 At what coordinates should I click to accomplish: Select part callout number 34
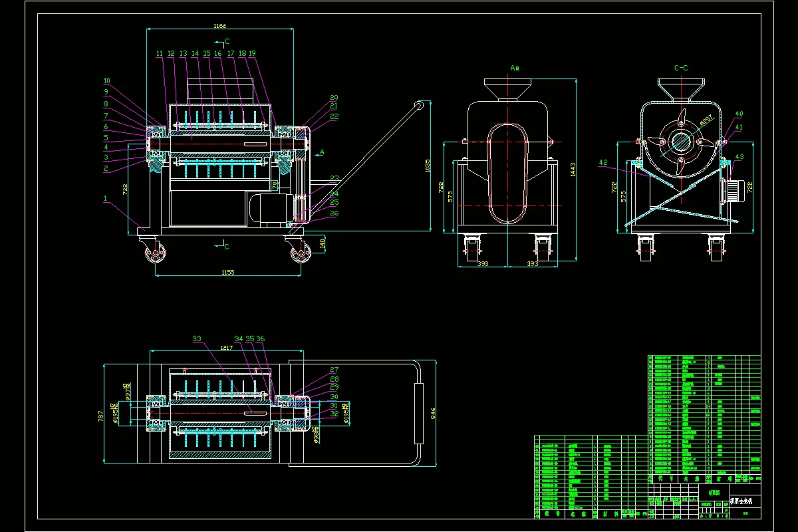[238, 338]
